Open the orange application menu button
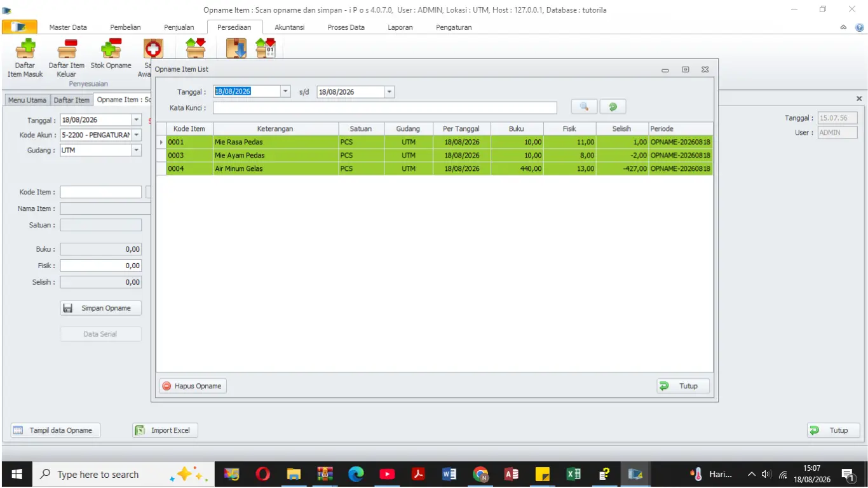Screen dimensions: 868x488 [x=19, y=27]
